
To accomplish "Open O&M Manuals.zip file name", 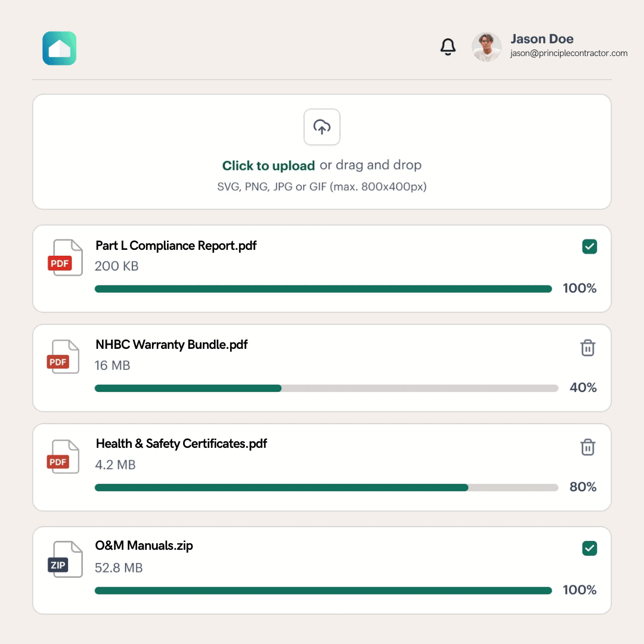I will coord(144,546).
